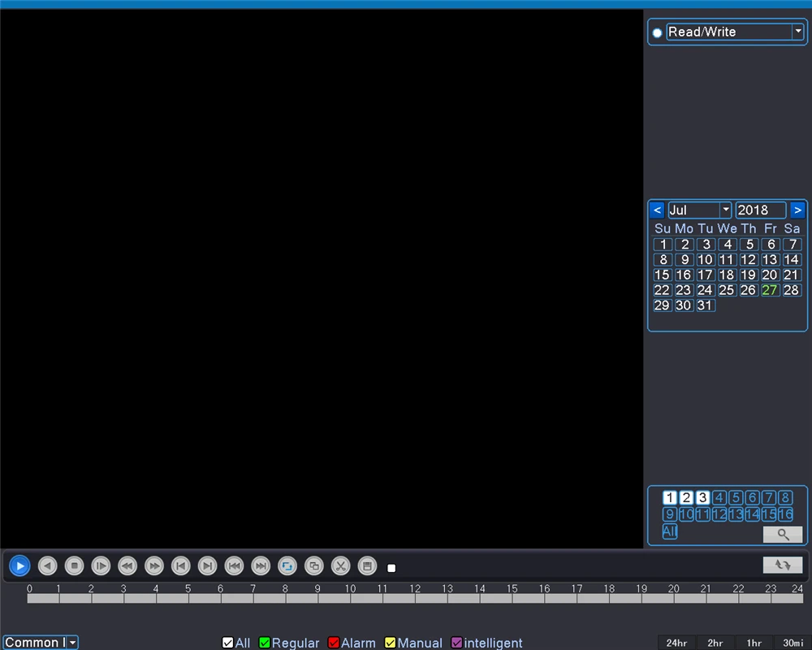Image resolution: width=812 pixels, height=650 pixels.
Task: Select July 20 on calendar
Action: click(x=770, y=275)
